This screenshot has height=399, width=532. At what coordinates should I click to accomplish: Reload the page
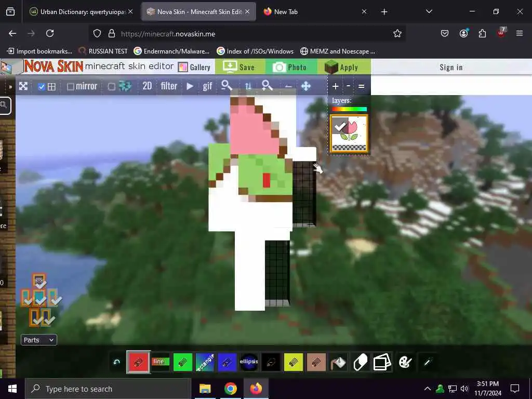50,33
